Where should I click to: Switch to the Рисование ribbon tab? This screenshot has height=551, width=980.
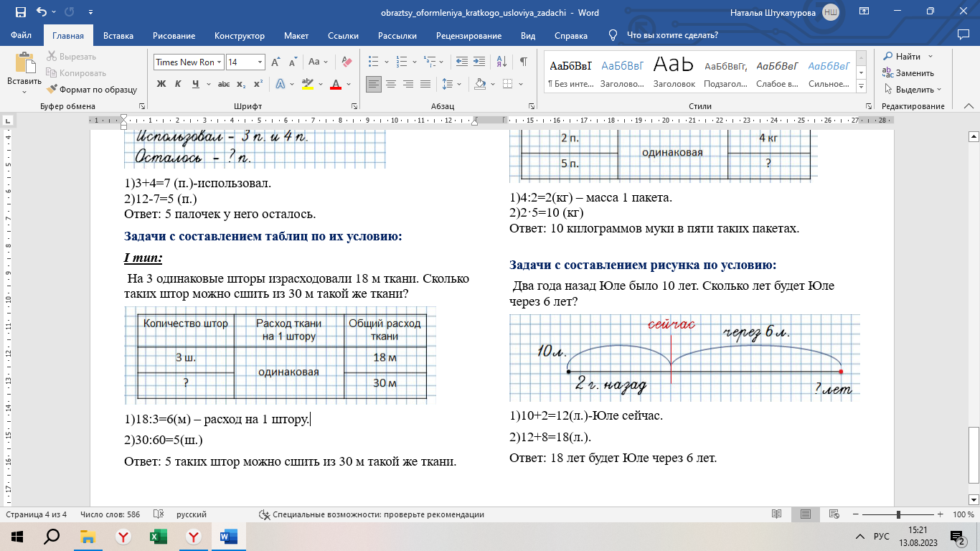174,35
